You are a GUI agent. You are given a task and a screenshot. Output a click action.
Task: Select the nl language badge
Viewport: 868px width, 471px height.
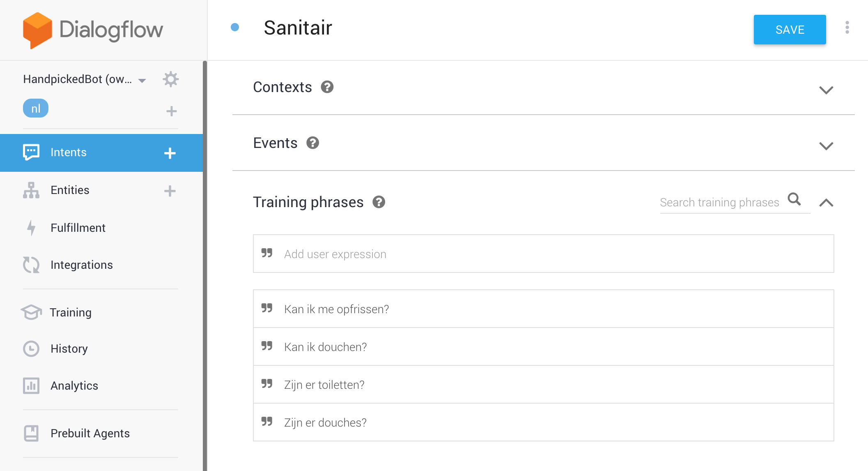(36, 109)
